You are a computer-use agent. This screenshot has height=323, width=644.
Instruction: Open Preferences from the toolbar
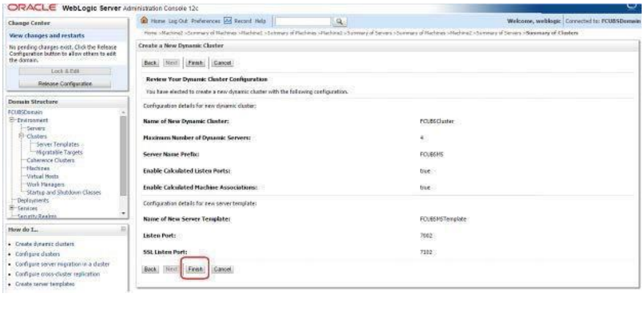click(206, 21)
